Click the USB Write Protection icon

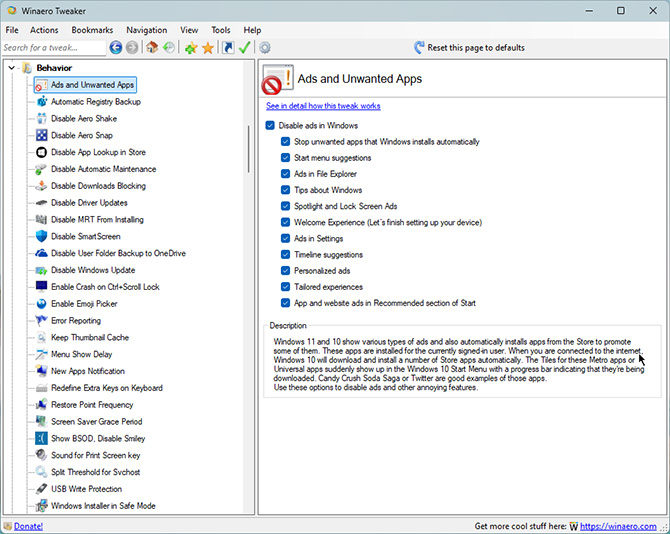point(41,489)
